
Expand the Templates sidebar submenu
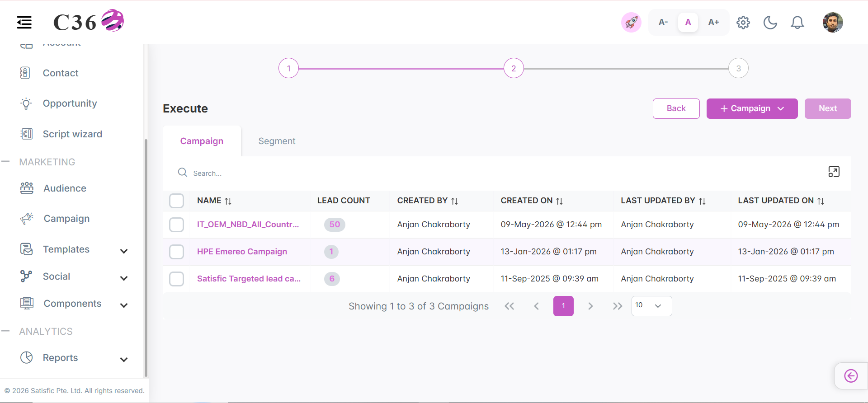pyautogui.click(x=124, y=251)
